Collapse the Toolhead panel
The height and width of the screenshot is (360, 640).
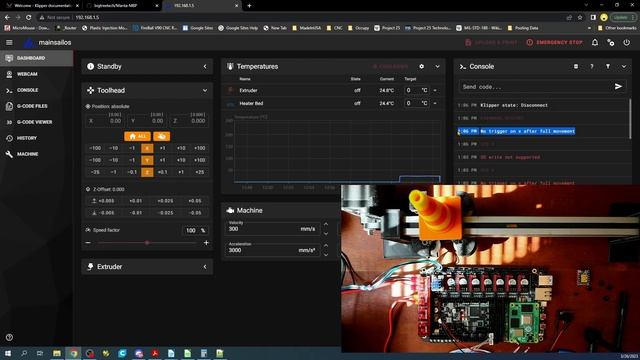click(205, 91)
